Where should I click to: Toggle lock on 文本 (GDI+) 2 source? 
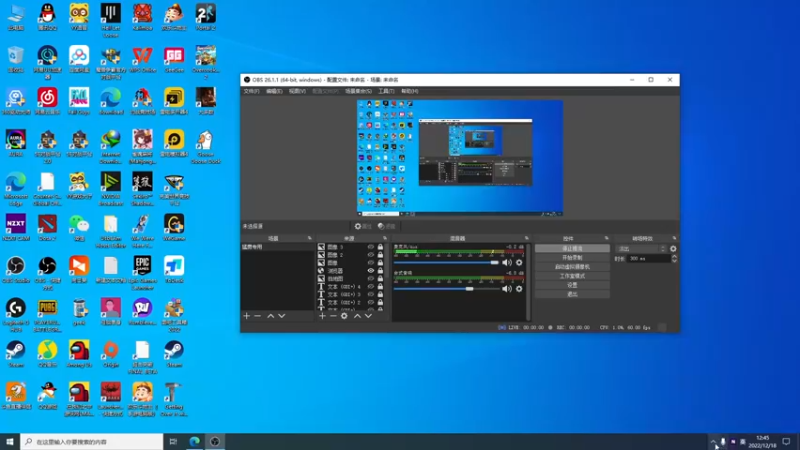coord(380,302)
